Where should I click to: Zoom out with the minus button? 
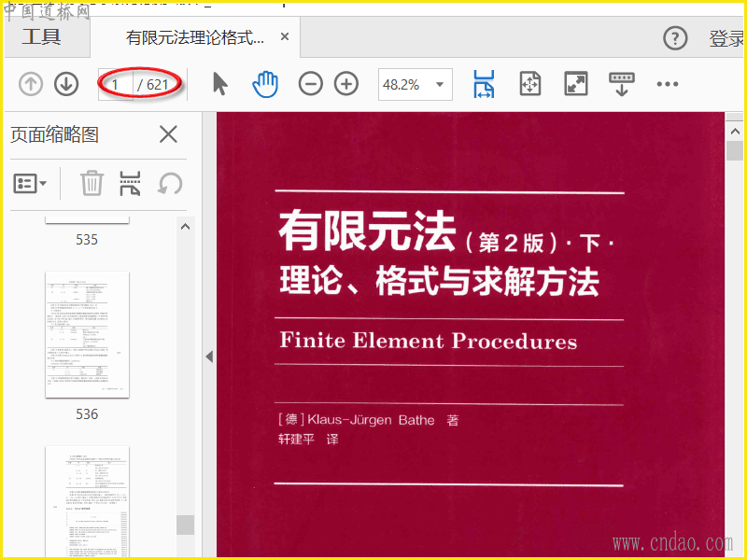pyautogui.click(x=311, y=84)
